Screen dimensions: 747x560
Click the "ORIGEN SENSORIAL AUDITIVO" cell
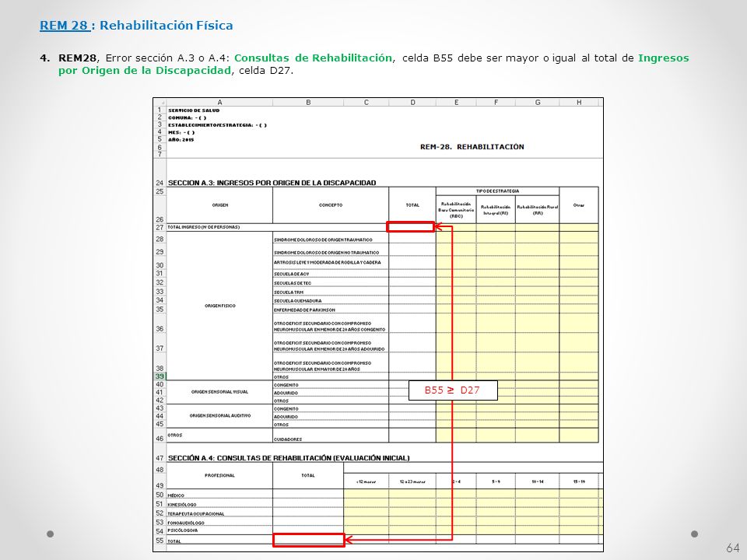tap(219, 415)
